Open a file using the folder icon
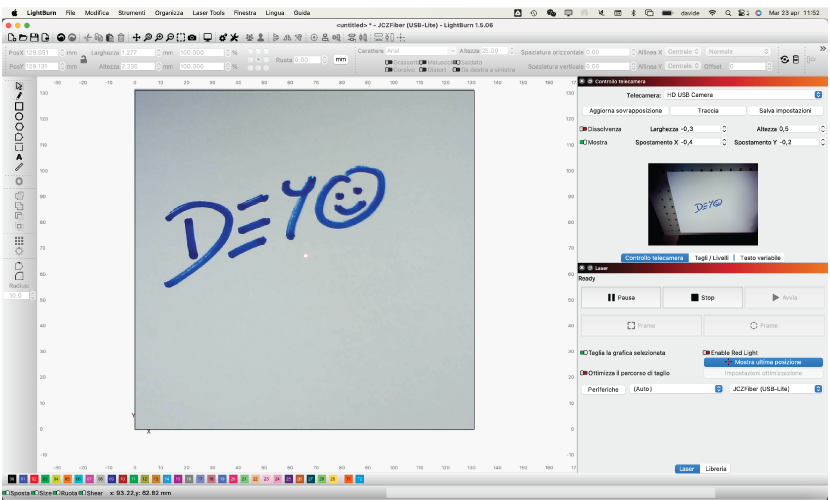The width and height of the screenshot is (830, 500). [x=23, y=38]
